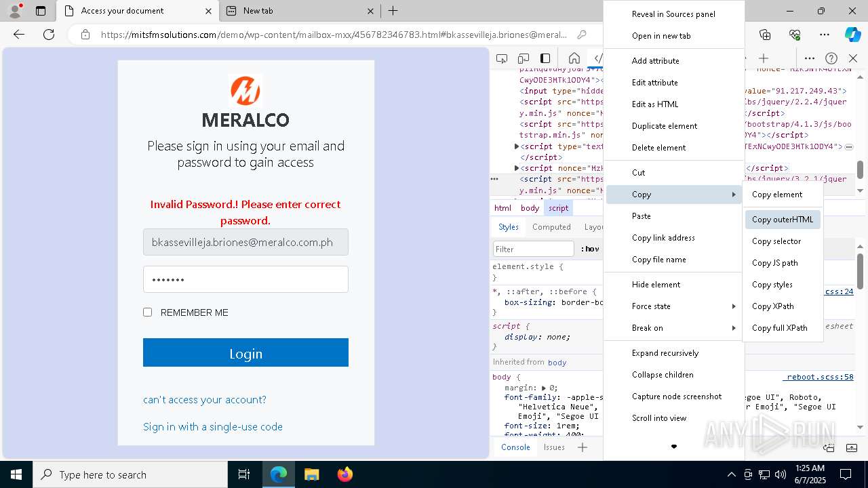This screenshot has height=488, width=868.
Task: Open a new browser tab
Action: pos(393,11)
